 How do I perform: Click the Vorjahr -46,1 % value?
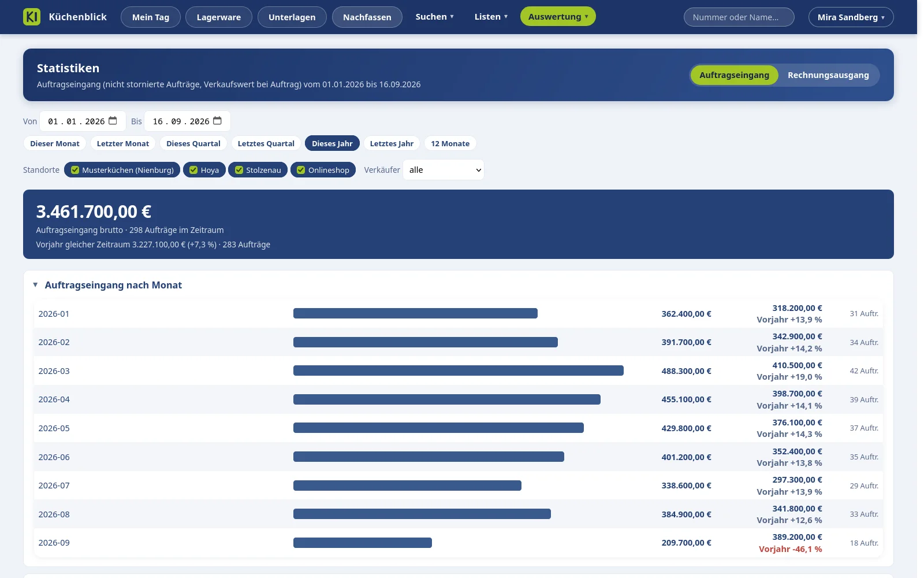[790, 549]
